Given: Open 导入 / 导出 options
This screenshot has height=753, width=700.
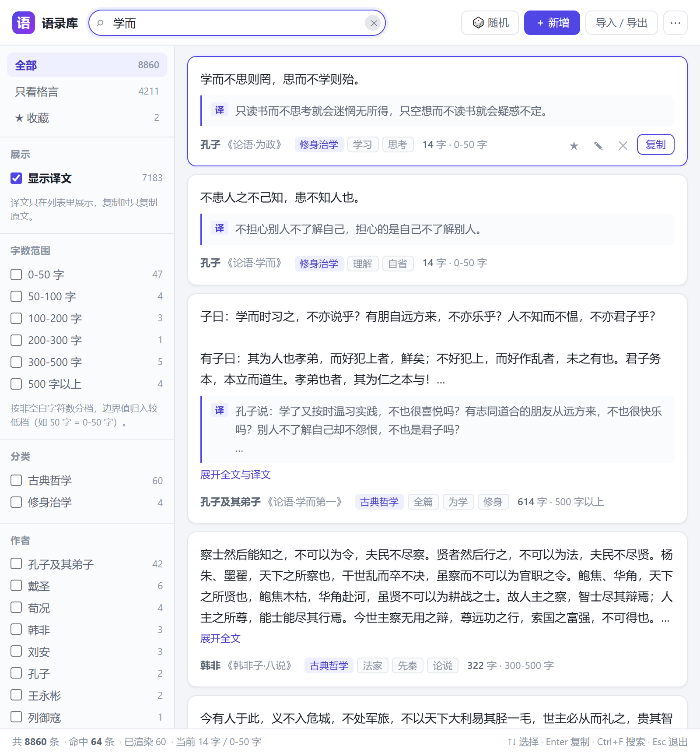Looking at the screenshot, I should 622,23.
